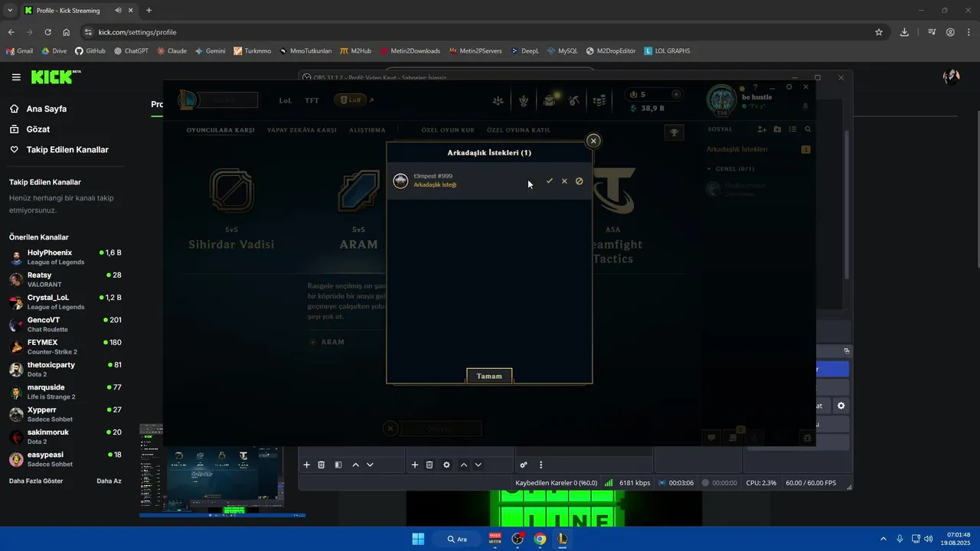
Task: Open the ÖZEL OYUNA KATIL tab
Action: coord(519,130)
